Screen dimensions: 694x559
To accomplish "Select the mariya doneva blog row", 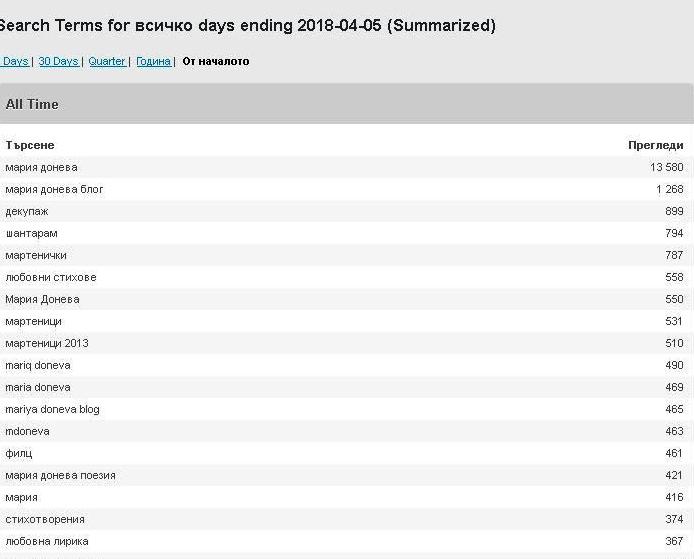I will [x=52, y=409].
